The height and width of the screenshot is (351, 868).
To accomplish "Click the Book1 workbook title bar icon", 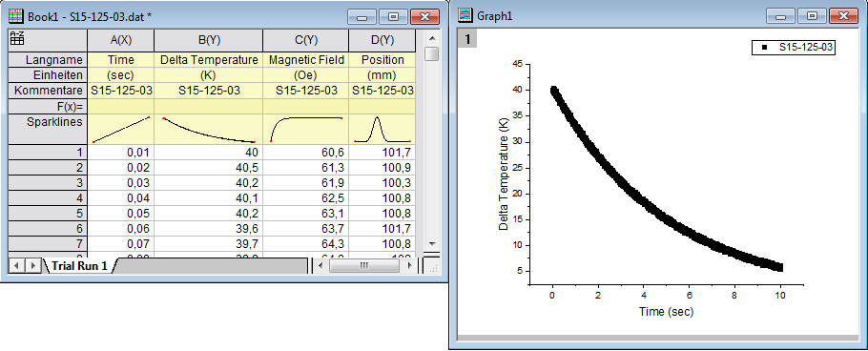I will click(x=16, y=16).
